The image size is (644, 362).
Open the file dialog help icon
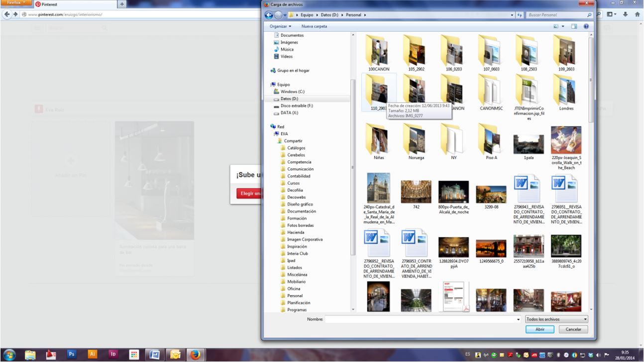point(586,26)
